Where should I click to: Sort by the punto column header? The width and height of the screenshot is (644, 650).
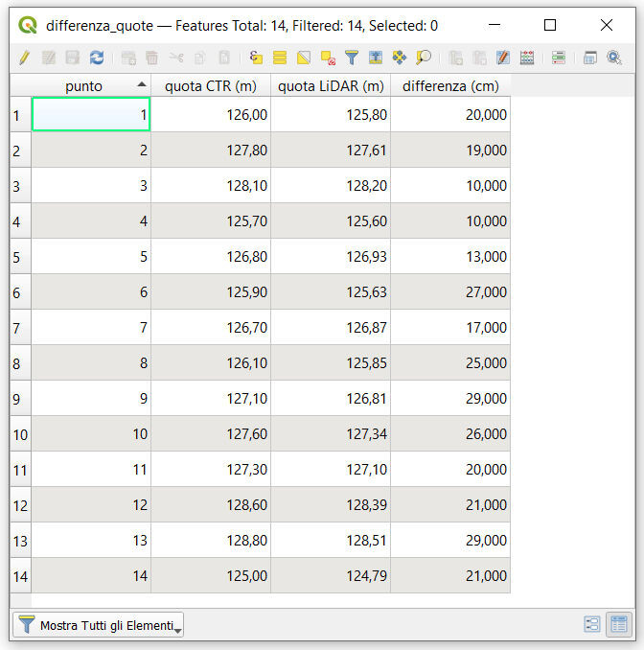[91, 86]
